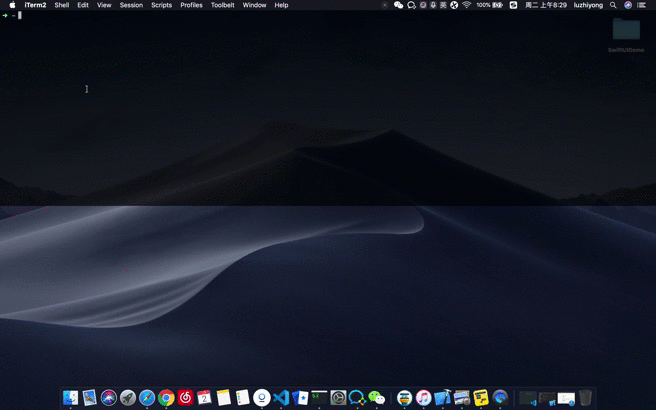Open the Shell menu
This screenshot has height=410, width=656.
click(62, 5)
